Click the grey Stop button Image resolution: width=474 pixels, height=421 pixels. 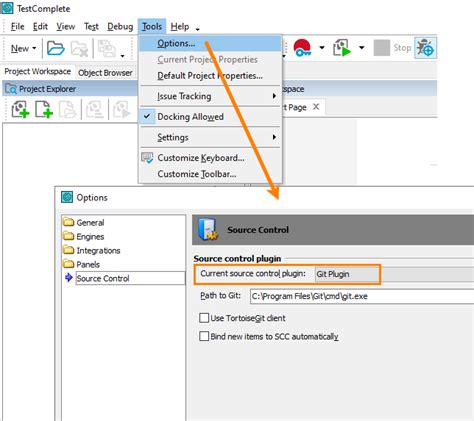392,48
